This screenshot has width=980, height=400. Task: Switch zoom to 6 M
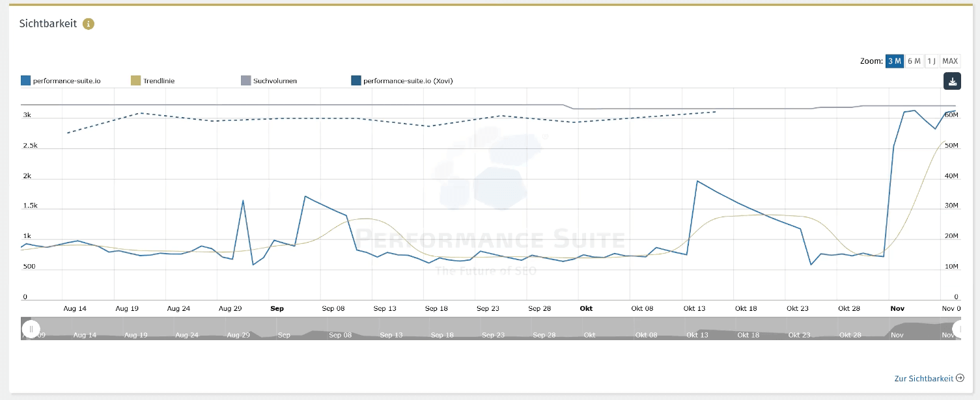pyautogui.click(x=914, y=61)
